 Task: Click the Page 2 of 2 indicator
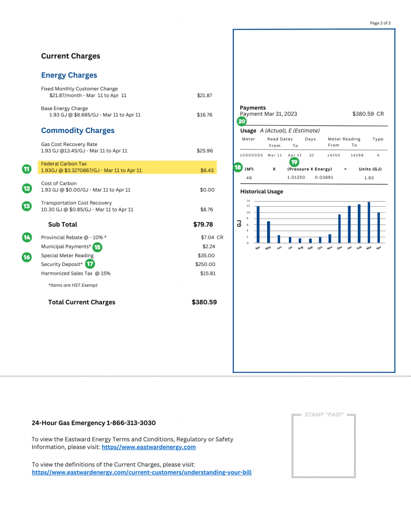click(x=380, y=23)
